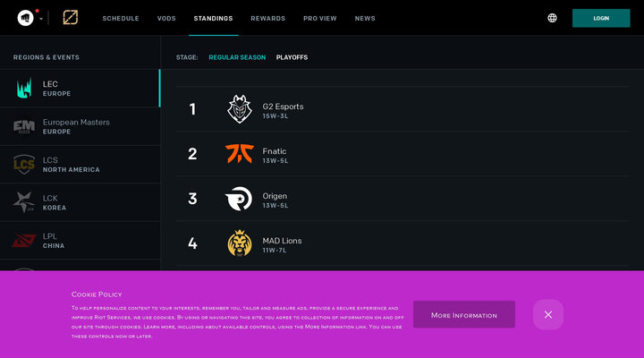Open Origen team name

275,196
